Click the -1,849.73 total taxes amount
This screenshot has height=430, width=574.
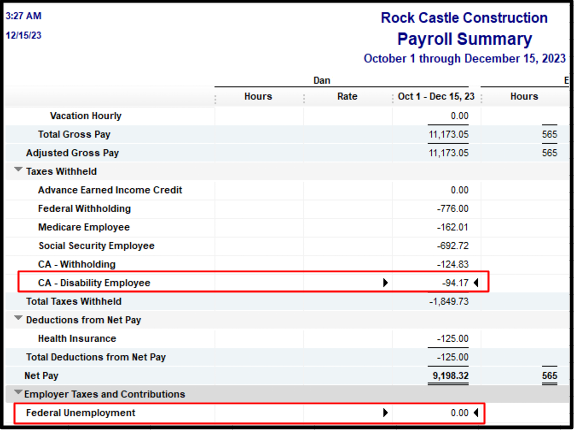coord(449,302)
